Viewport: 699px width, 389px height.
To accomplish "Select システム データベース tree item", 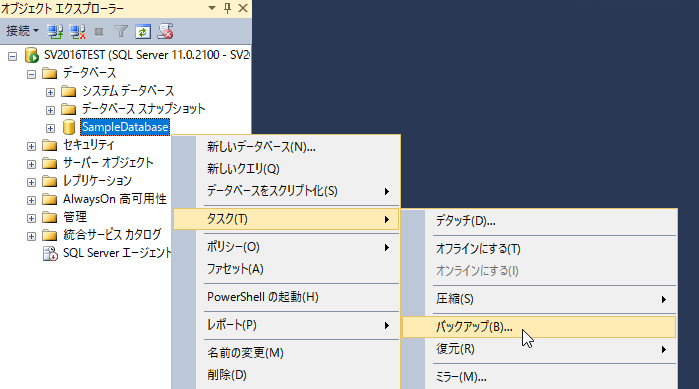I will [x=128, y=91].
